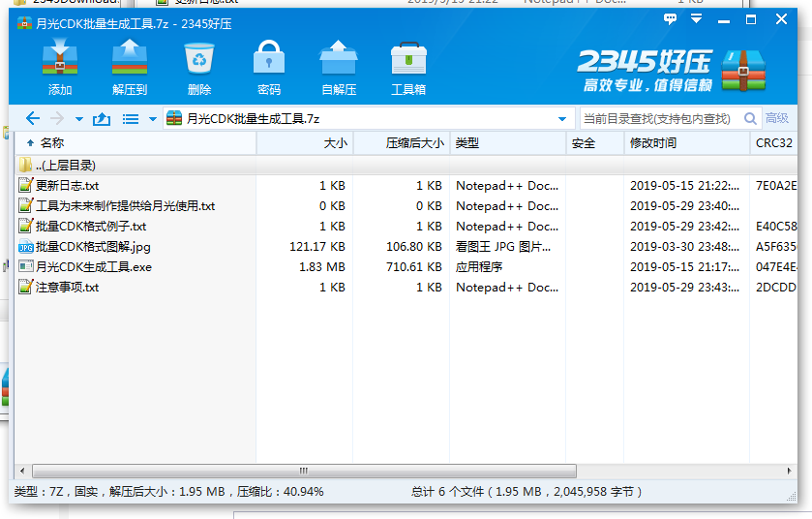Viewport: 812px width, 519px height.
Task: Open the navigation history dropdown arrow
Action: pos(78,119)
